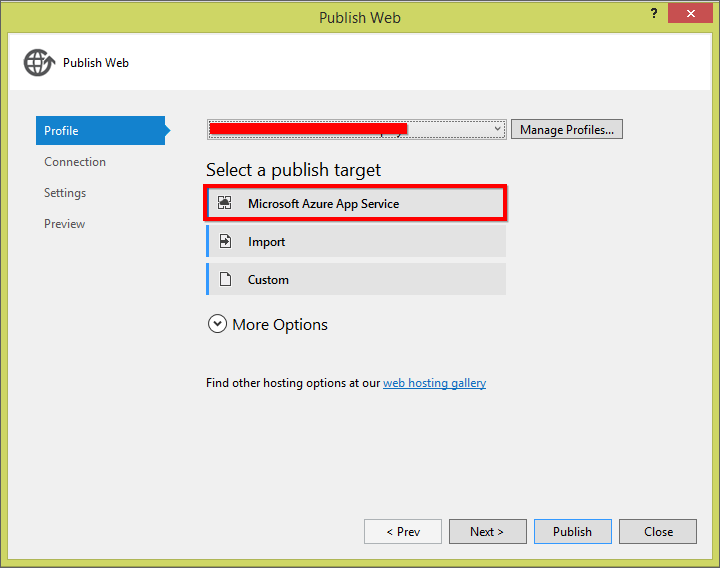Click the help question mark icon
720x568 pixels.
654,13
